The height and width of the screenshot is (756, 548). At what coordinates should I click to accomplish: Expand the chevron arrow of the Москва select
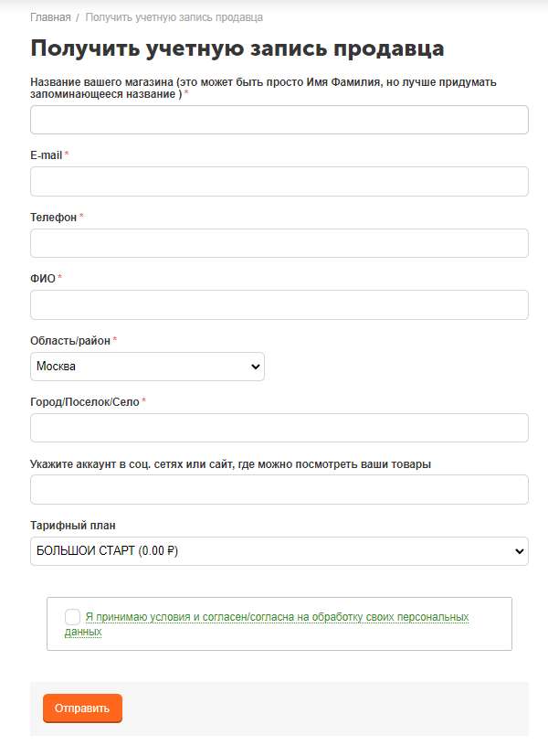click(255, 367)
